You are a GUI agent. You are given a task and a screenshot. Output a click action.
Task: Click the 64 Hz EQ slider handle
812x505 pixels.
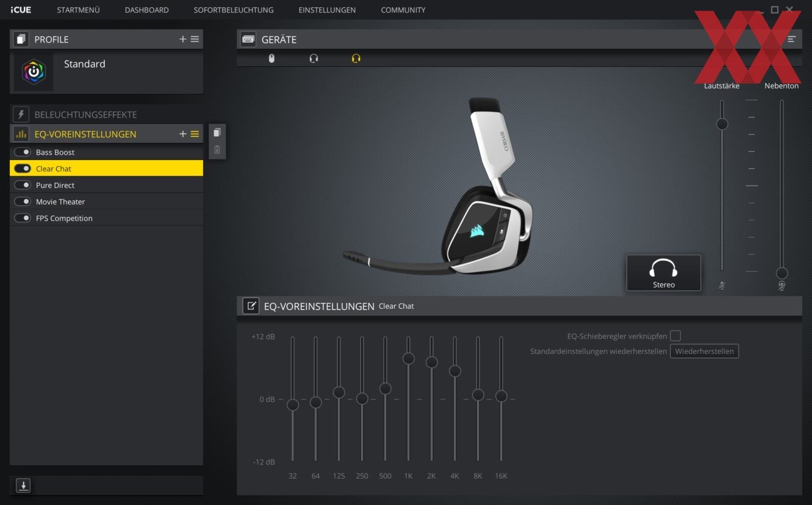[x=316, y=402]
